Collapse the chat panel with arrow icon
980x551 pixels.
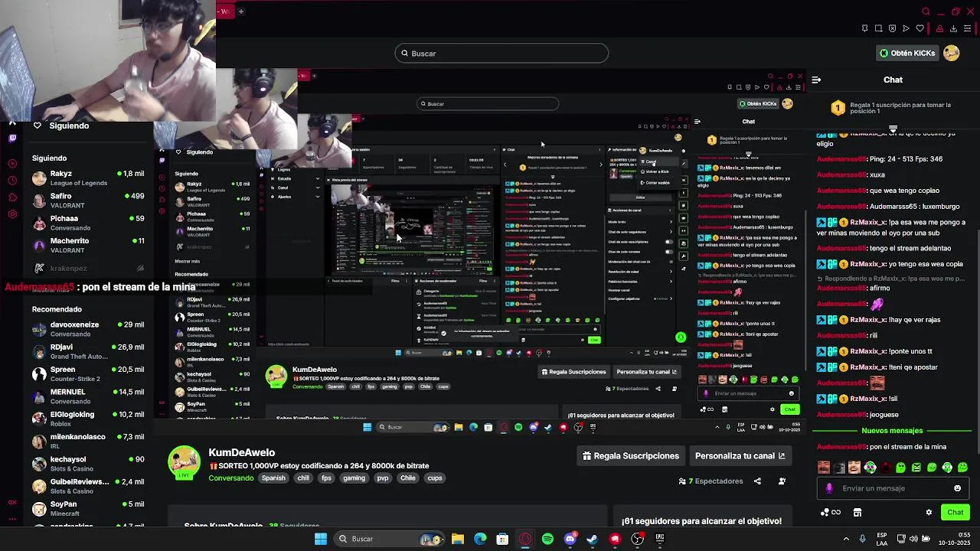(x=816, y=80)
